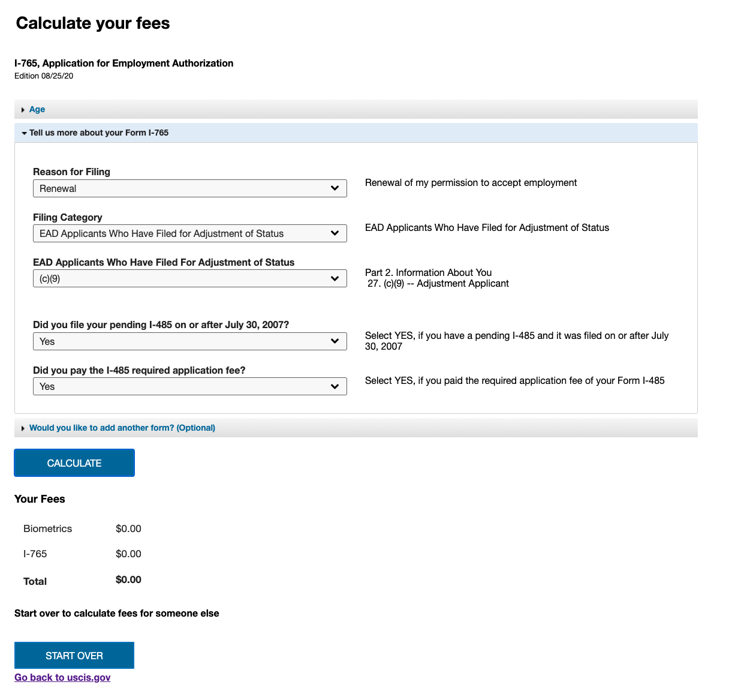732x700 pixels.
Task: Open the I-485 application fee paid dropdown
Action: click(x=189, y=386)
